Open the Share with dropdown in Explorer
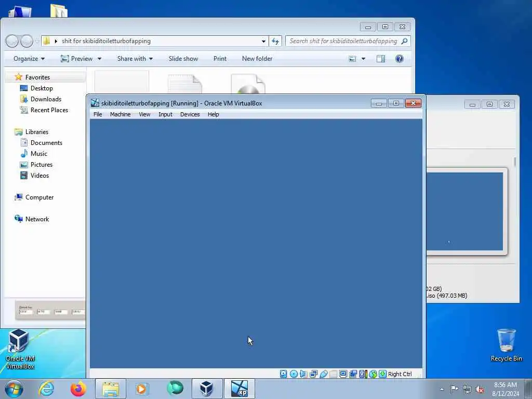This screenshot has height=399, width=532. 135,59
